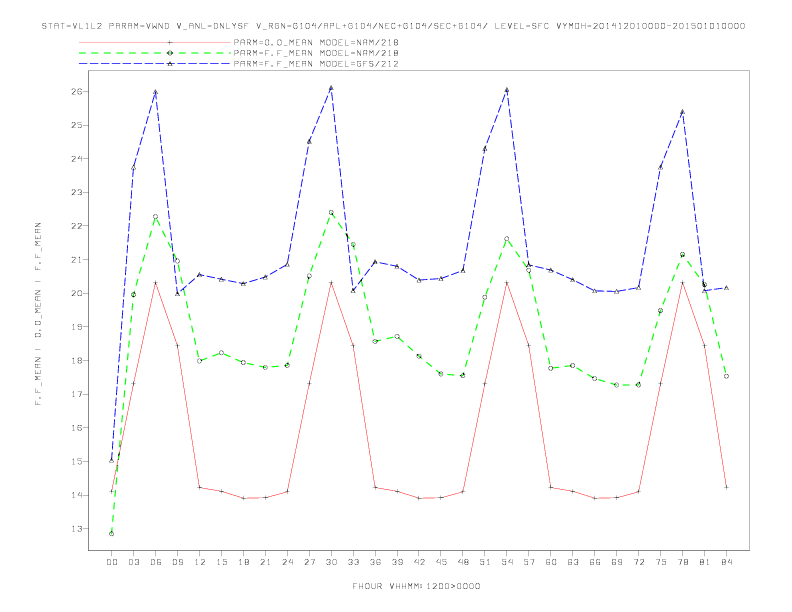Click x-axis forecast hour label 48

[x=463, y=562]
